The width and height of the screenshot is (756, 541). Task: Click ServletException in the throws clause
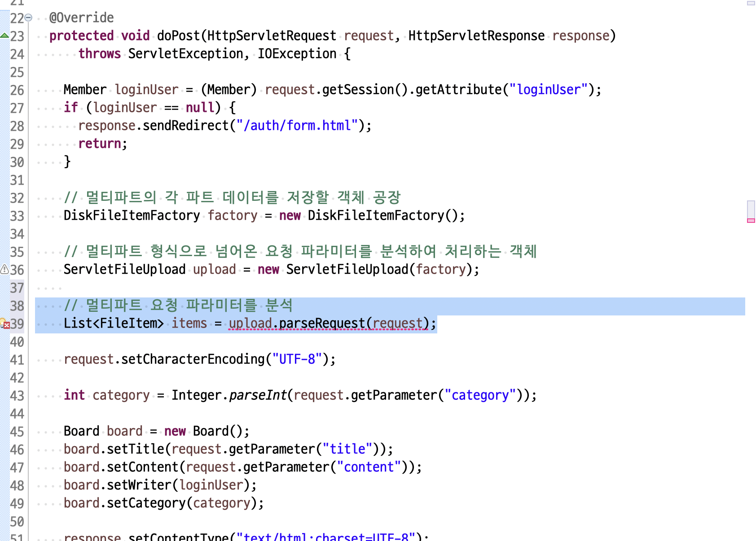coord(185,53)
